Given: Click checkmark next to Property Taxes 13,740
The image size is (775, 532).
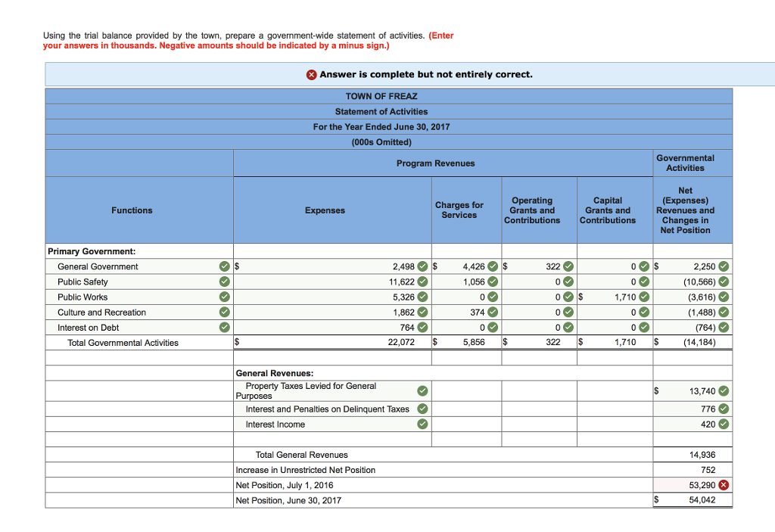Looking at the screenshot, I should coord(723,391).
